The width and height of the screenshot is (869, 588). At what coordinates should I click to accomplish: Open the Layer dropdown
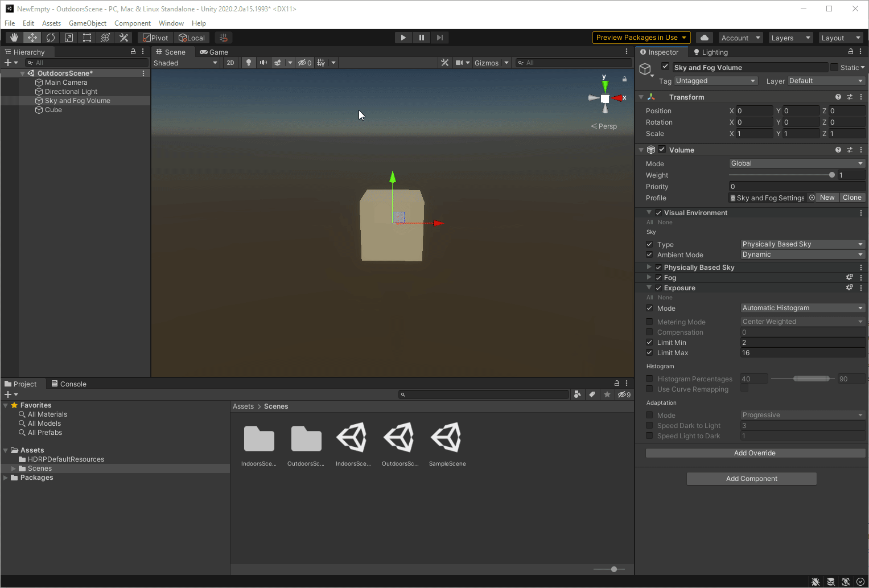click(x=826, y=81)
